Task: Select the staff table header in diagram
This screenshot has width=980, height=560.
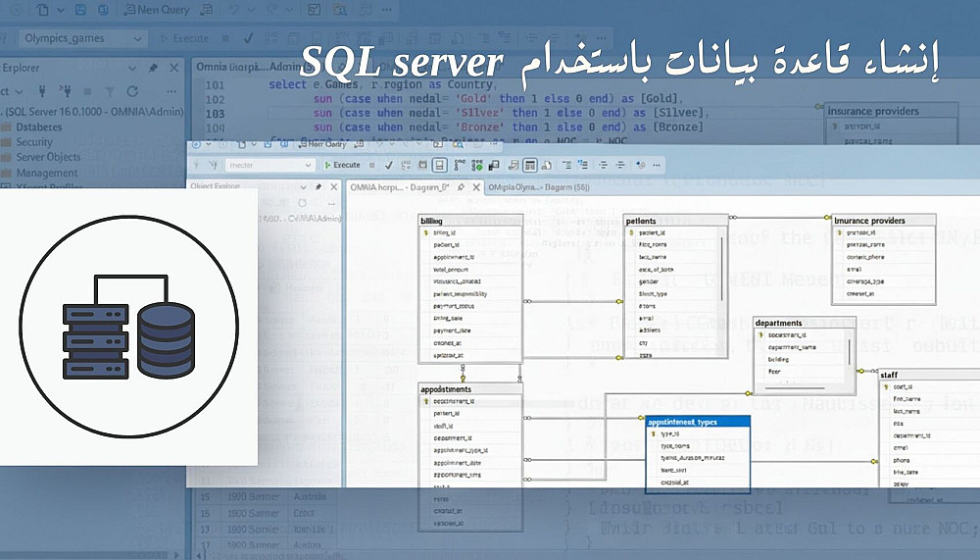Action: (929, 375)
